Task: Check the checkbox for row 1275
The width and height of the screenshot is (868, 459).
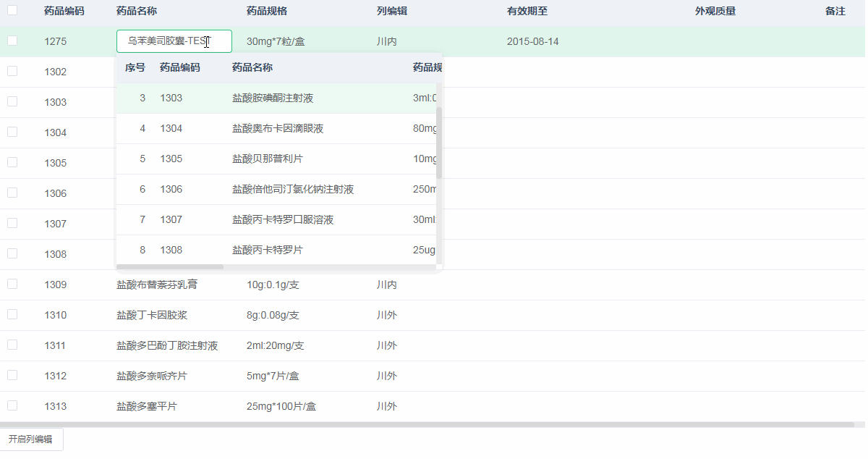Action: coord(12,41)
